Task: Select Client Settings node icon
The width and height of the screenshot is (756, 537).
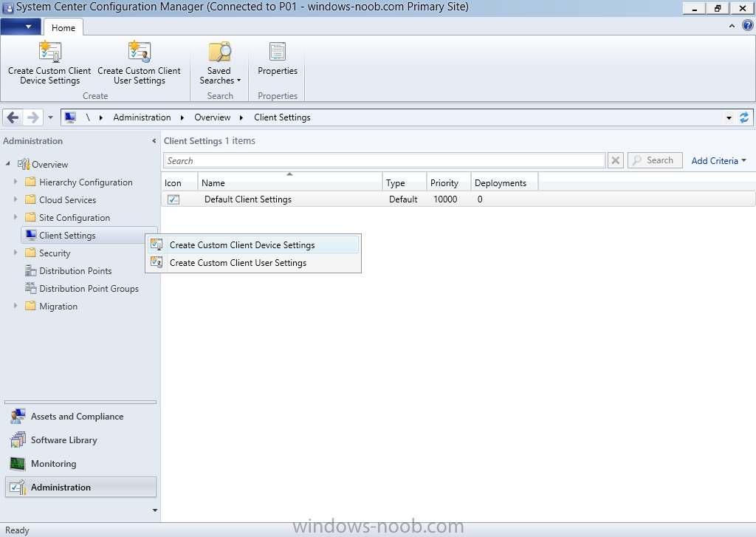Action: tap(31, 235)
